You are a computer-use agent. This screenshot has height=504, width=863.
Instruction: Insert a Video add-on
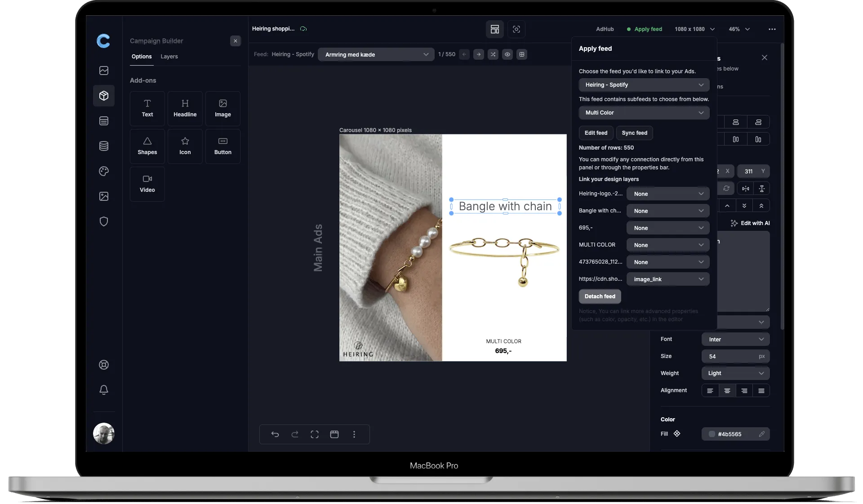click(147, 184)
